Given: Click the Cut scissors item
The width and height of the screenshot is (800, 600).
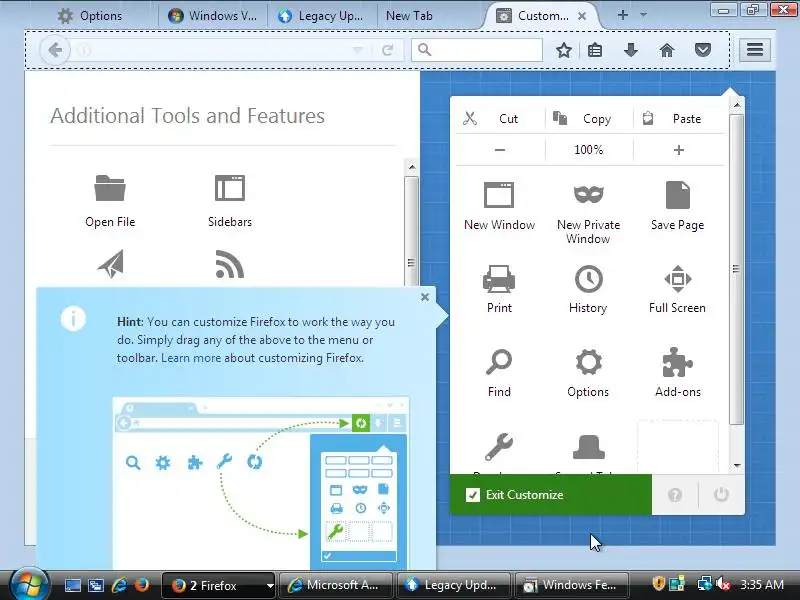Looking at the screenshot, I should [x=500, y=119].
